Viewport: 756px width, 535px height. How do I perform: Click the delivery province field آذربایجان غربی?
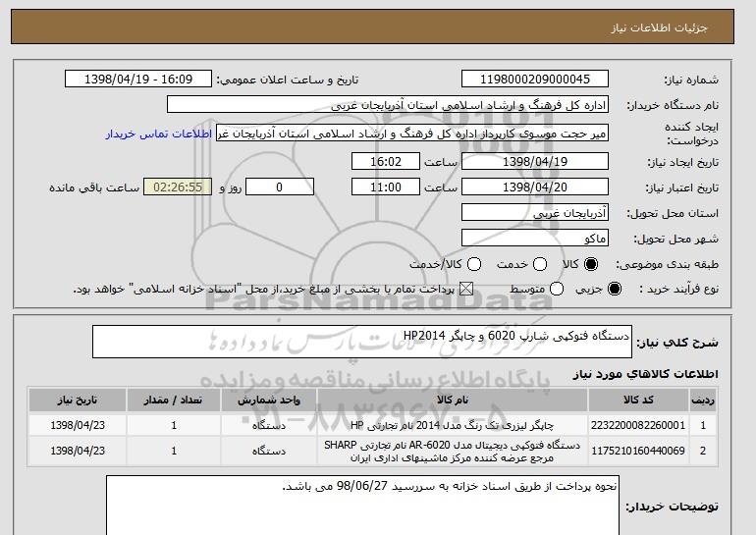(535, 213)
